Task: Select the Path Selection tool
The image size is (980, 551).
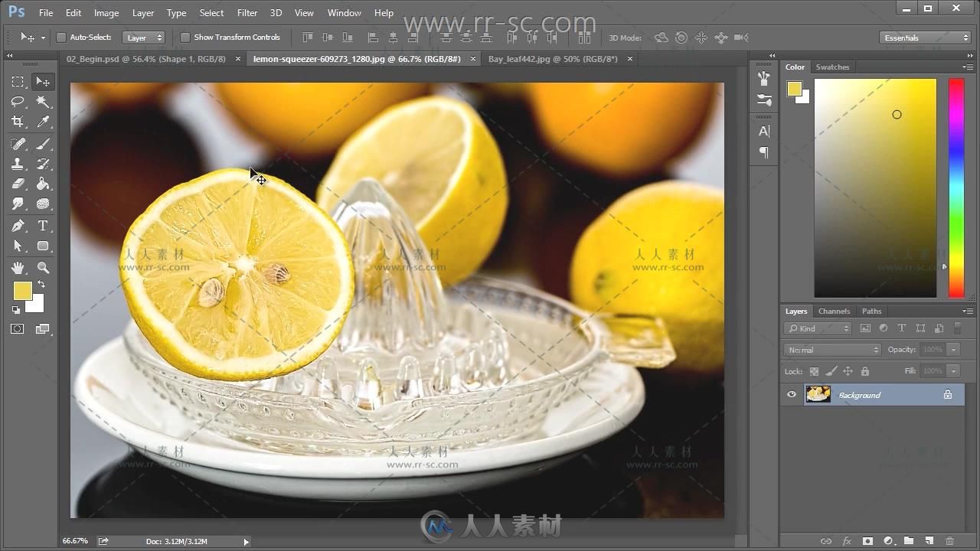Action: tap(18, 246)
